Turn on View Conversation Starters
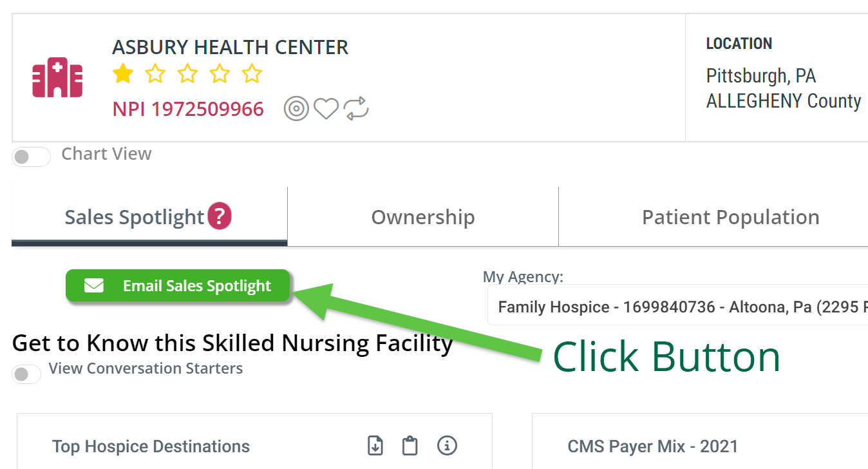This screenshot has width=868, height=469. 26,374
